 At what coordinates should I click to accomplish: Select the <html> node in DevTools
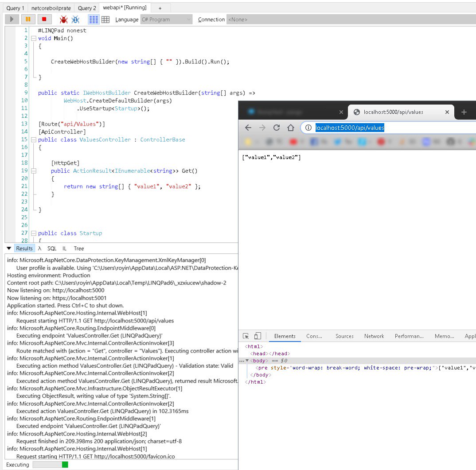click(254, 346)
